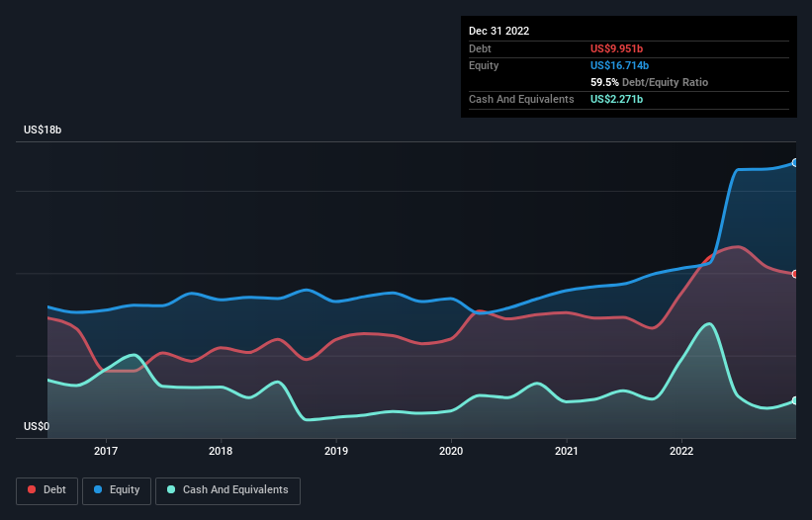
Task: Toggle the Debt series legend button
Action: click(x=47, y=490)
